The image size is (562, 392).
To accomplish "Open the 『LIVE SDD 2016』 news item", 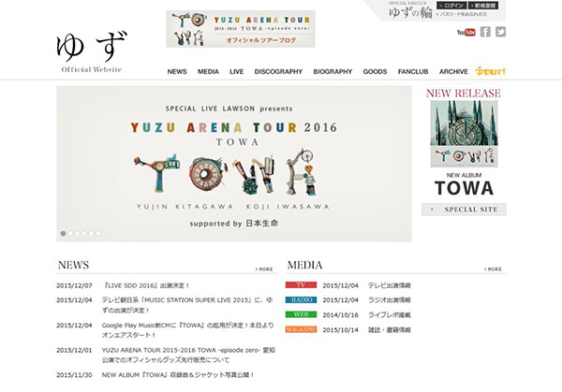I will [146, 285].
